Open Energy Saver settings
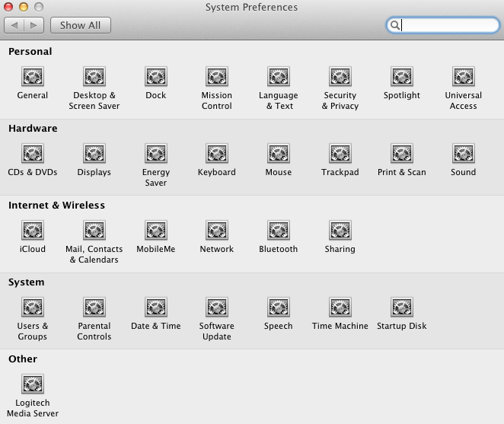Screen dimensions: 504x424 155,154
